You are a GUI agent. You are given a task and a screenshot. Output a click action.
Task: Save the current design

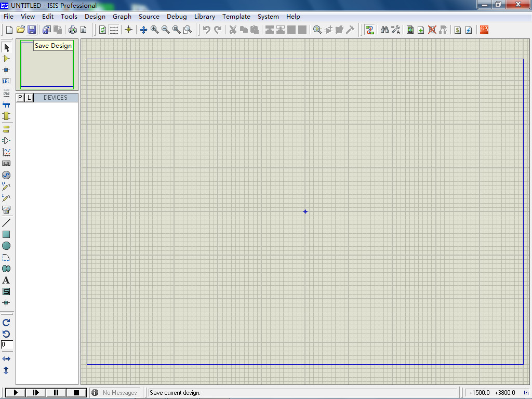[32, 30]
